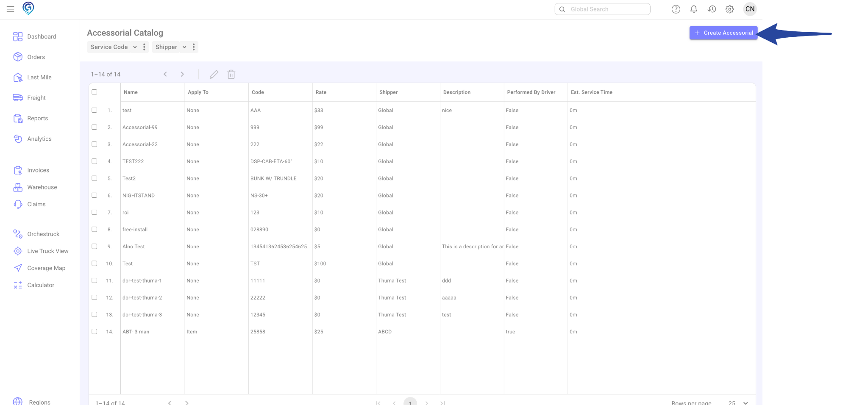Open the hamburger navigation menu
This screenshot has height=405, width=868.
11,9
